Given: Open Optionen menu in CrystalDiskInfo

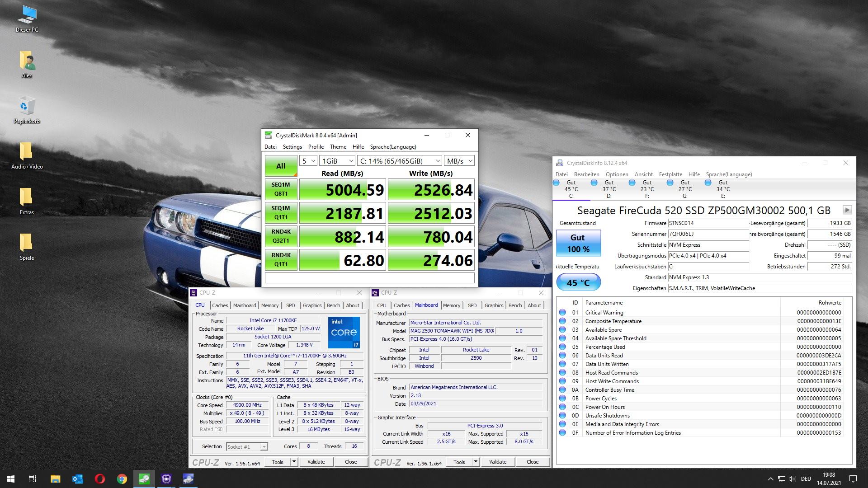Looking at the screenshot, I should tap(617, 174).
